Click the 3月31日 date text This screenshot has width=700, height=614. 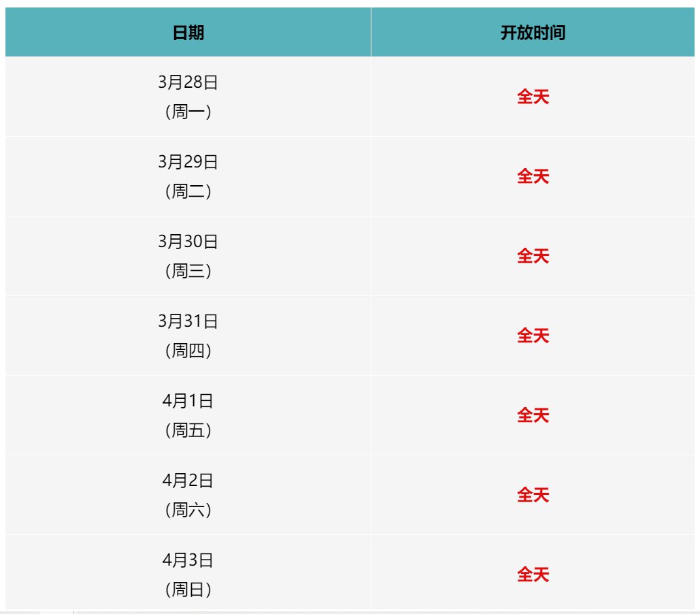[188, 321]
